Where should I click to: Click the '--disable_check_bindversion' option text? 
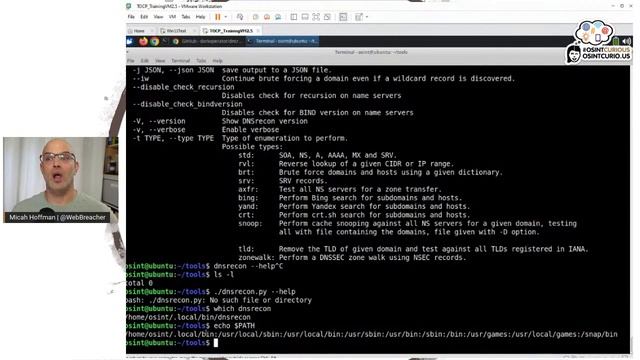(187, 104)
